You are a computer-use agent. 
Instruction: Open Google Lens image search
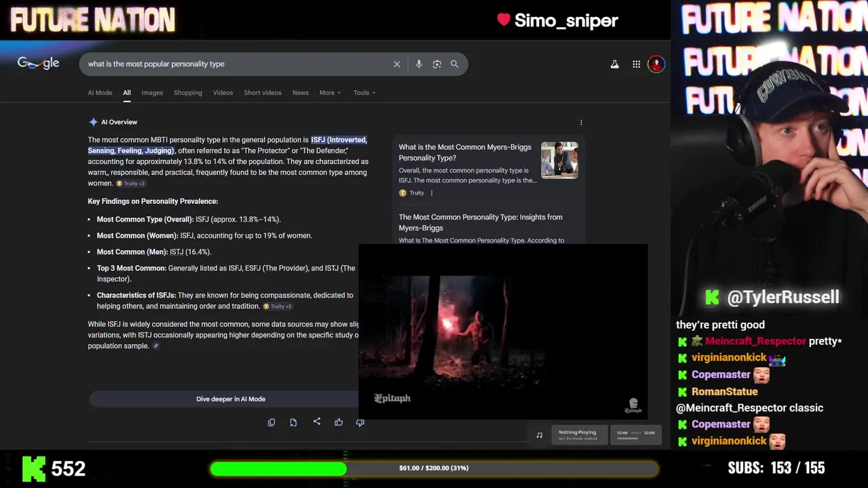tap(437, 64)
